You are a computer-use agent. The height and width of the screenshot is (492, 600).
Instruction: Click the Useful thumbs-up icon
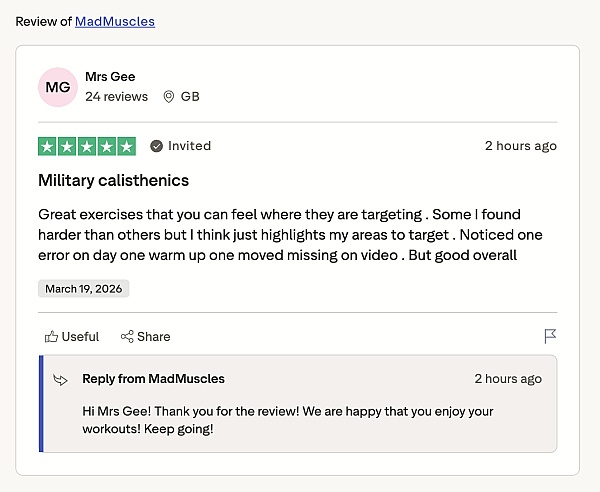(51, 337)
